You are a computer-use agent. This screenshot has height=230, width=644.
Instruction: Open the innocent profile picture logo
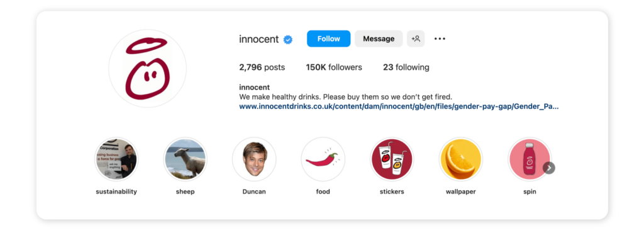click(147, 68)
